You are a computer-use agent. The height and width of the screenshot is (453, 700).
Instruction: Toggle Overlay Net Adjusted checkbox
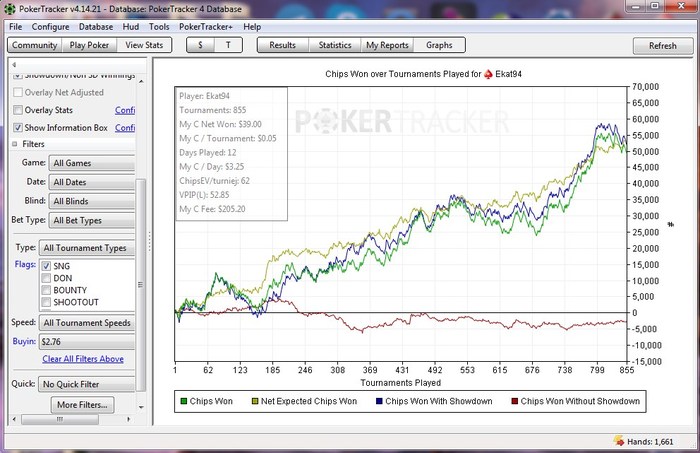pyautogui.click(x=18, y=92)
